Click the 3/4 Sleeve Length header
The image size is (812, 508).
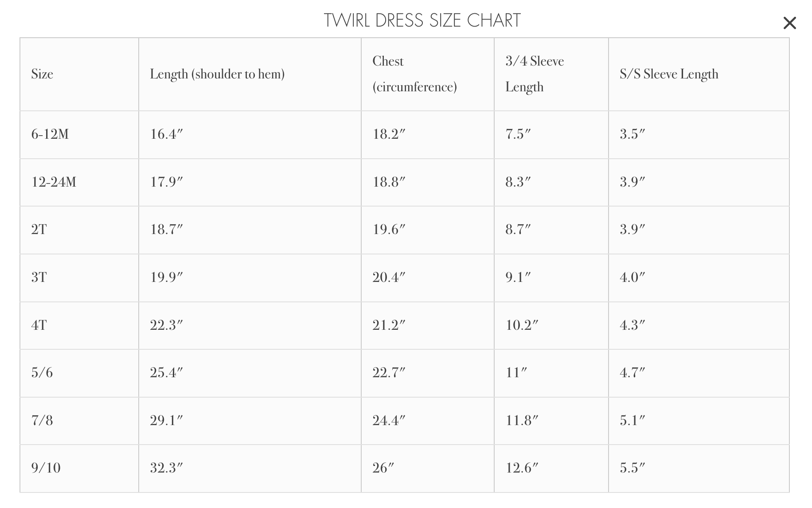[535, 74]
